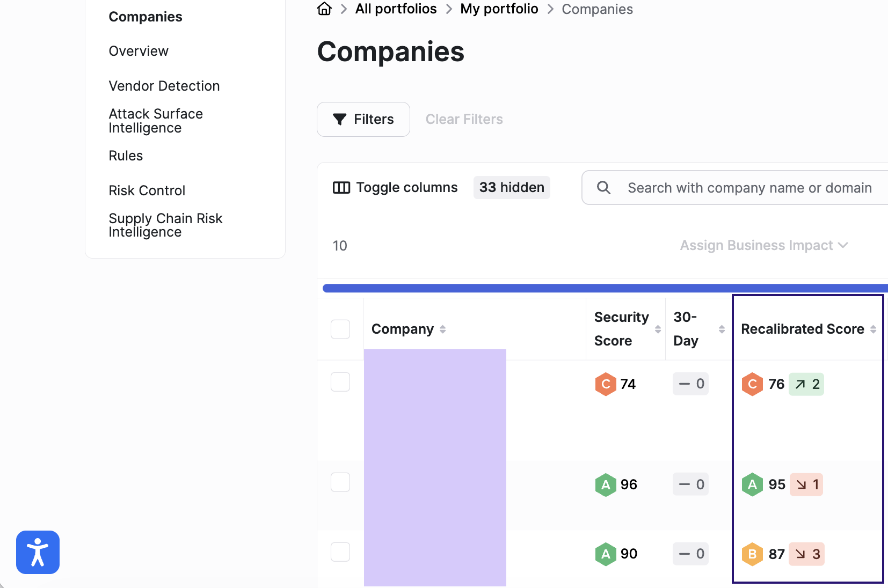This screenshot has height=588, width=888.
Task: Focus the company name or domain search field
Action: click(735, 188)
